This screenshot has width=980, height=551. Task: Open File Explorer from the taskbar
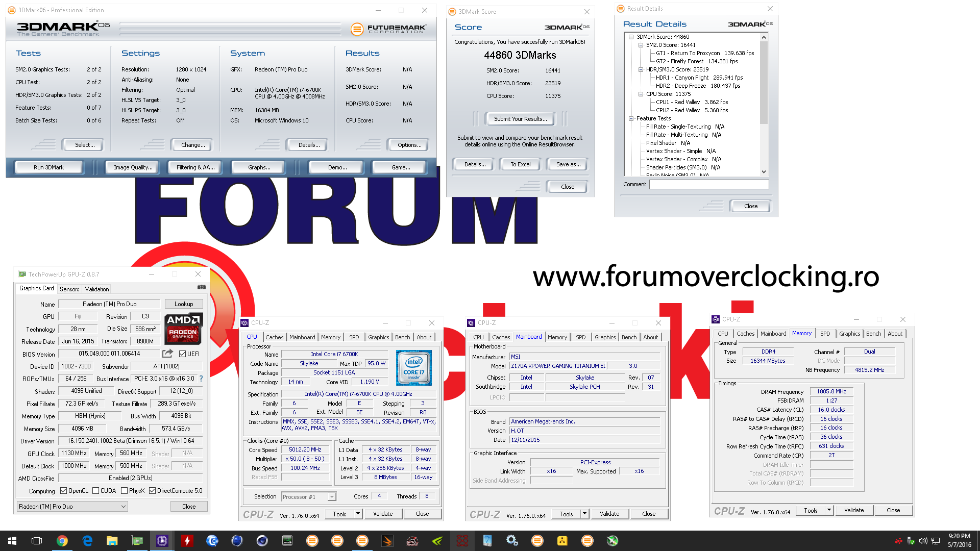pyautogui.click(x=112, y=541)
